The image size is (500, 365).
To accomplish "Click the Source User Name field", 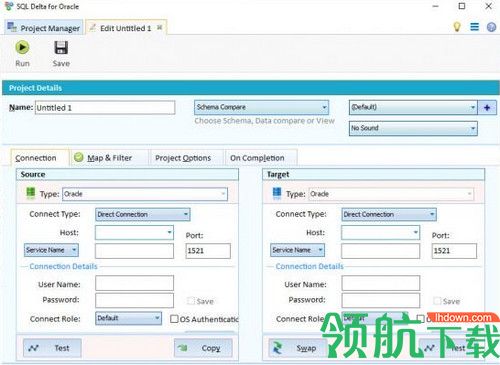I will coord(134,283).
